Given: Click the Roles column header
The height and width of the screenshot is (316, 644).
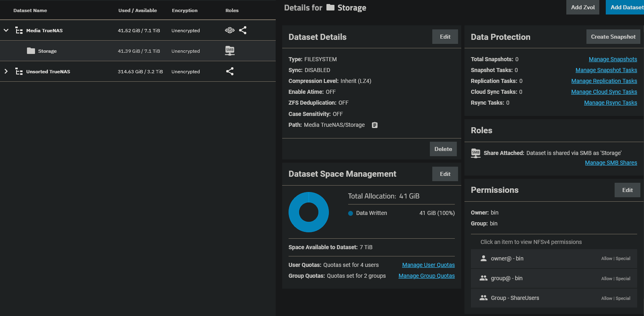Looking at the screenshot, I should point(232,10).
